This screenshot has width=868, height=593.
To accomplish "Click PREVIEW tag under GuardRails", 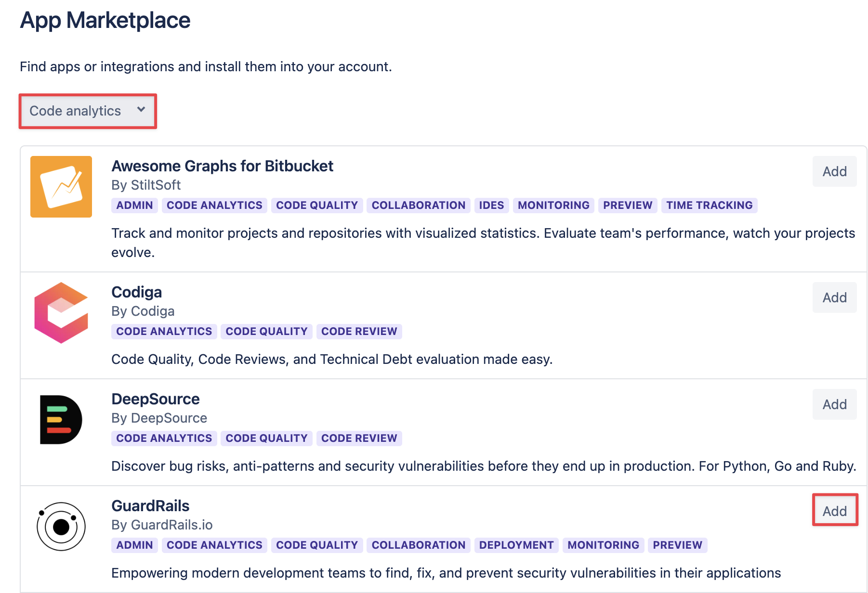I will pos(677,545).
